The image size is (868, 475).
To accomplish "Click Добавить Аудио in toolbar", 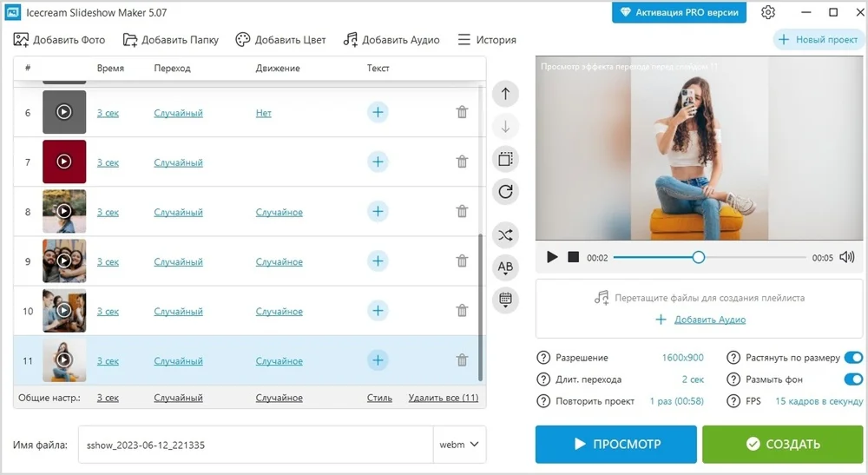I will [x=391, y=40].
